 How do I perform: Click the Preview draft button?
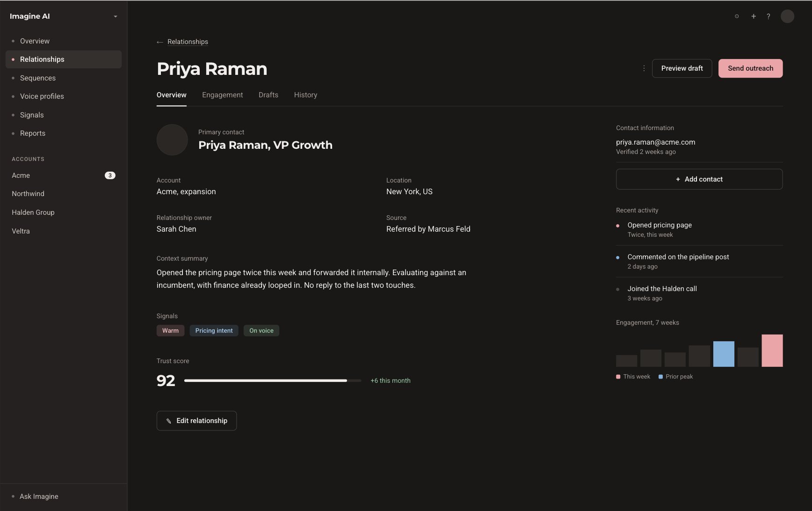coord(682,68)
